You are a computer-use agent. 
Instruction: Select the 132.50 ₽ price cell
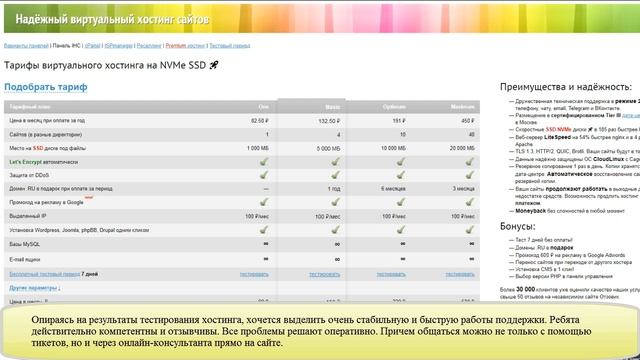(x=329, y=121)
